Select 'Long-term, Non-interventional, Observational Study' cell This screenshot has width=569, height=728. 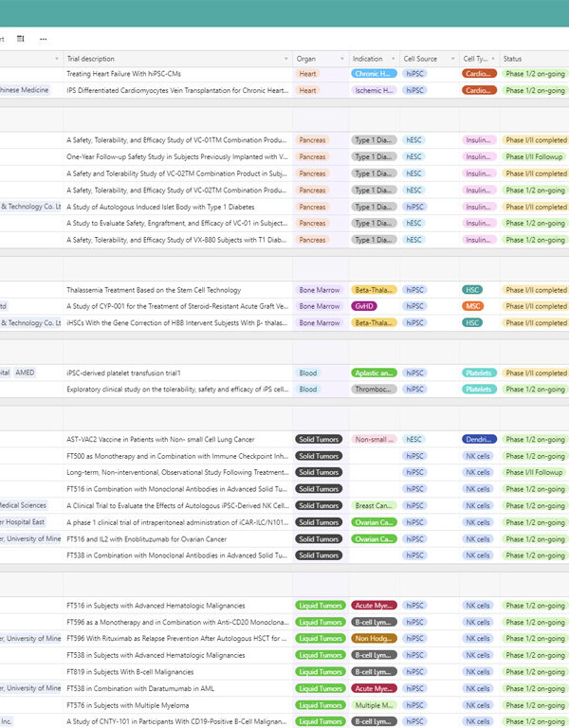[x=178, y=473]
